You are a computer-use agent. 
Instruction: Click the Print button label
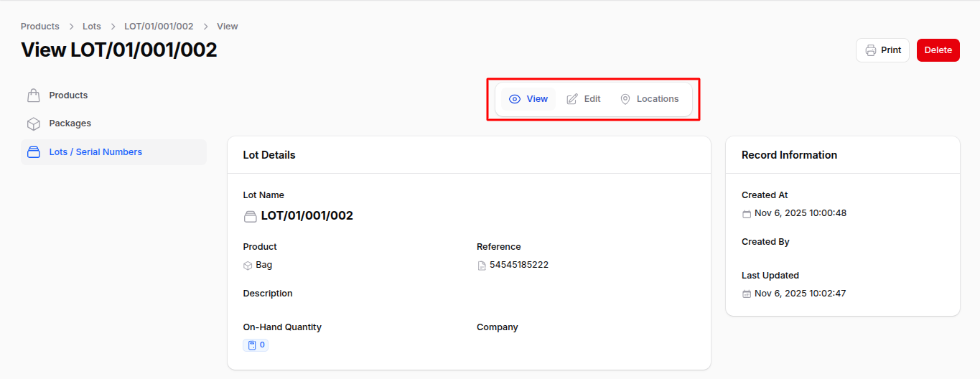[891, 50]
